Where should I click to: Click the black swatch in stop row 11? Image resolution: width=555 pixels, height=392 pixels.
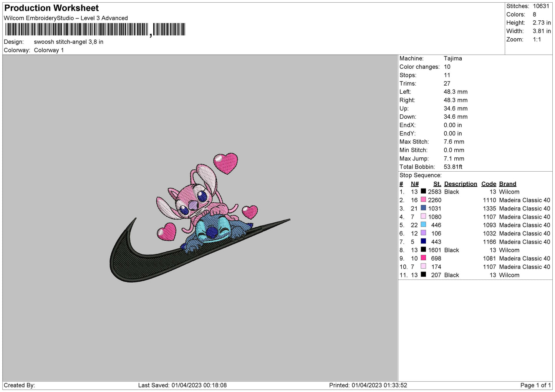click(x=423, y=275)
